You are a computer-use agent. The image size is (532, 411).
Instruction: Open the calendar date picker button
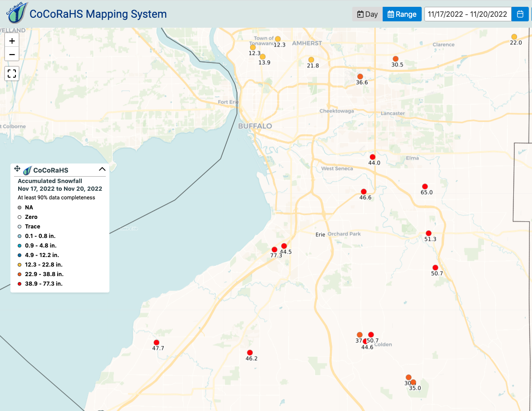(520, 14)
